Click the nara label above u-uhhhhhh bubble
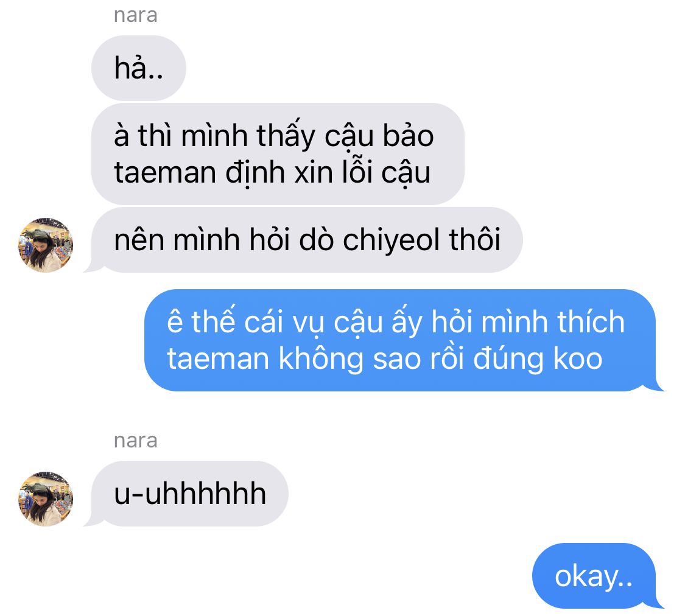Image resolution: width=685 pixels, height=616 pixels. click(x=135, y=441)
